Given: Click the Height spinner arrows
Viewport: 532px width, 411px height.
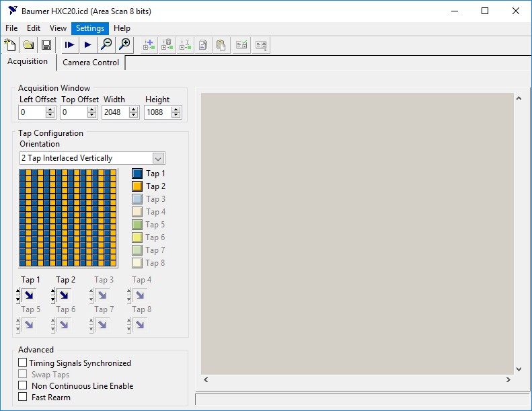Looking at the screenshot, I should [x=176, y=112].
